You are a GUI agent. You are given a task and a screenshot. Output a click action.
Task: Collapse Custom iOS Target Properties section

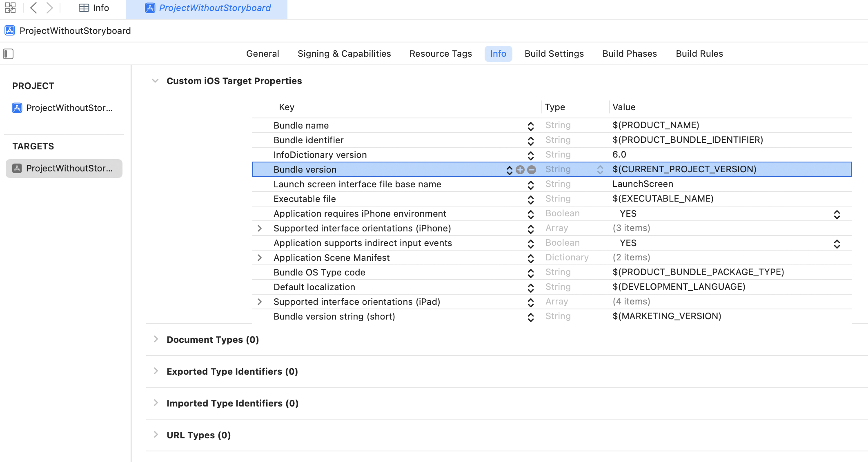[155, 81]
